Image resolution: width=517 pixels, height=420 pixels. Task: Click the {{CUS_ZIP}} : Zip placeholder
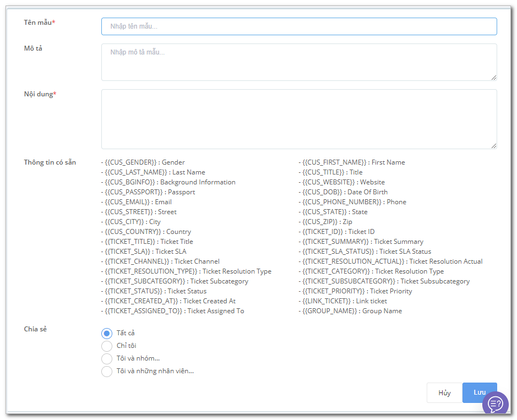tap(325, 221)
